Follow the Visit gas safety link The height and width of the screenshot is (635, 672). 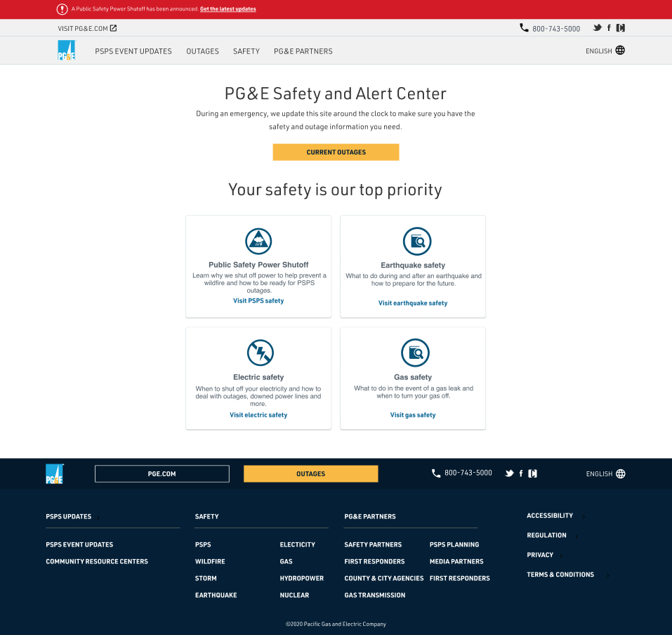pos(413,415)
